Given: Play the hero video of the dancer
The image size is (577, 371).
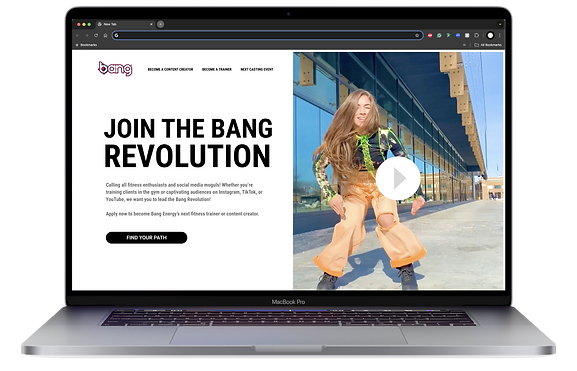Looking at the screenshot, I should pos(398,179).
